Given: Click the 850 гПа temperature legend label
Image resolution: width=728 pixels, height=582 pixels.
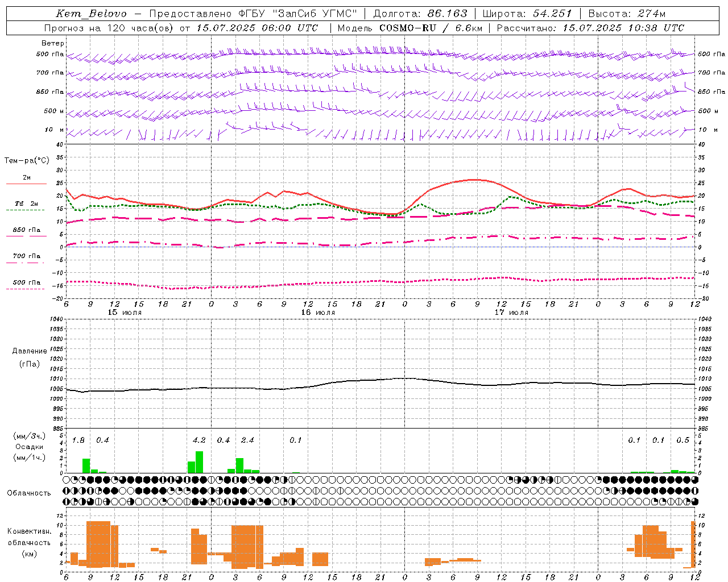Looking at the screenshot, I should [27, 230].
